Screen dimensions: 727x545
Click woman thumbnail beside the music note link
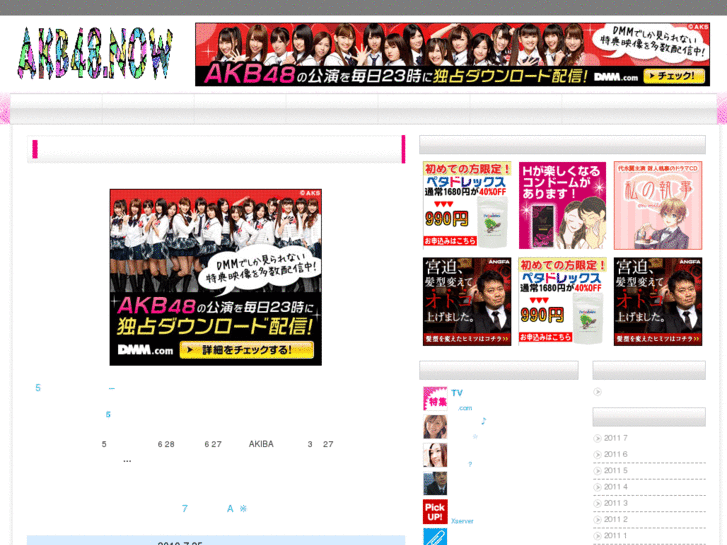pyautogui.click(x=435, y=427)
